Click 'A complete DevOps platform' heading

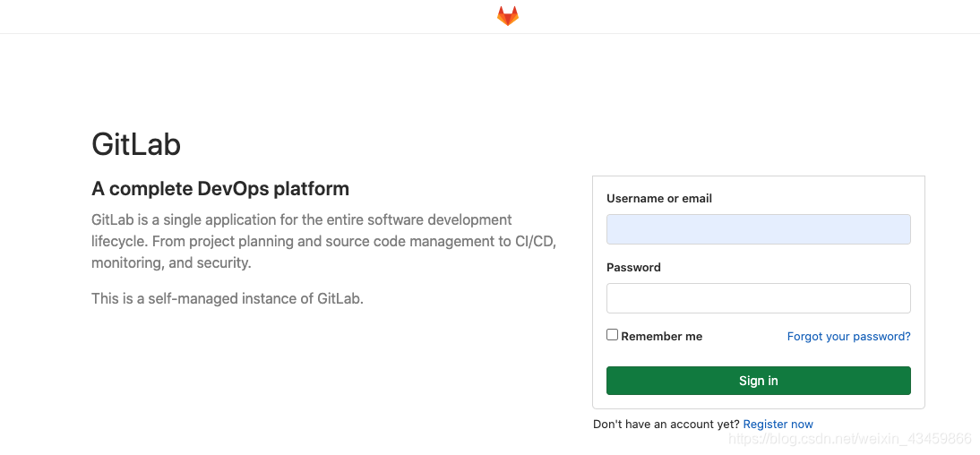click(220, 189)
